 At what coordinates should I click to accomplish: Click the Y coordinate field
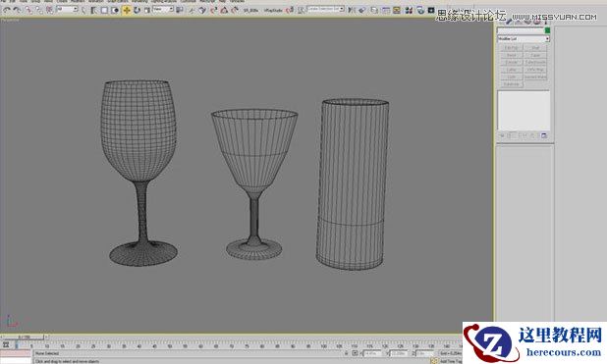click(x=399, y=353)
